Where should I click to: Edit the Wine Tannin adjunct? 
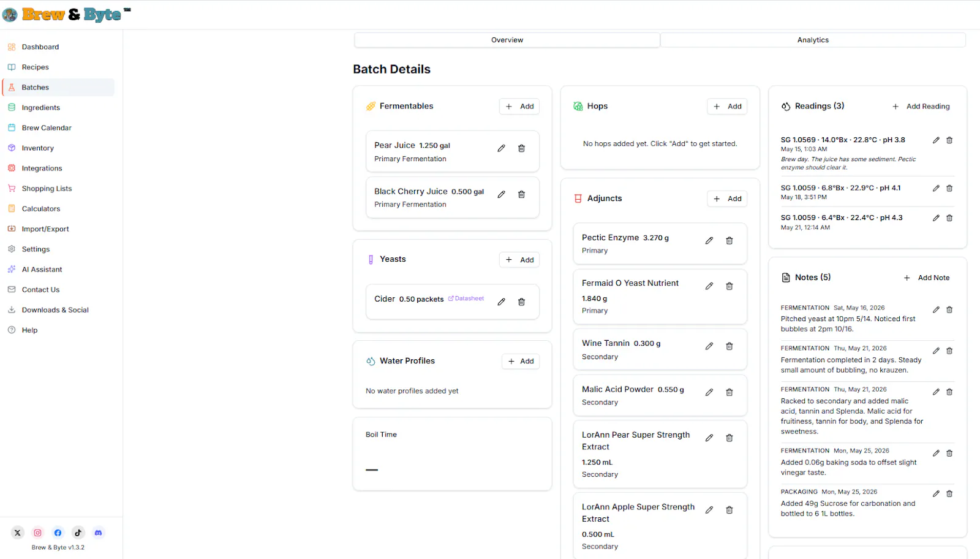pyautogui.click(x=709, y=346)
